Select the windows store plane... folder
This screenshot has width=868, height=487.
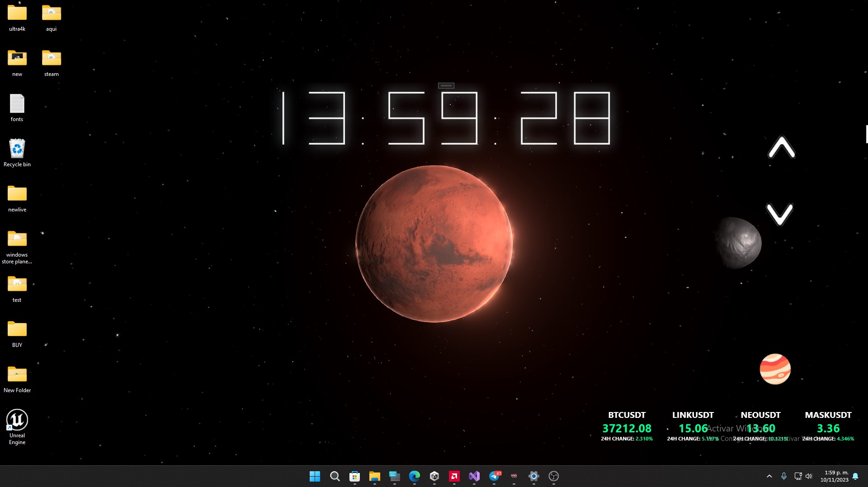[17, 247]
